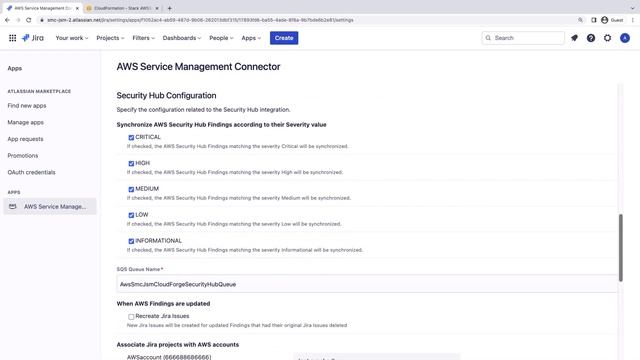Click the browser back arrow
This screenshot has height=360, width=640.
tap(7, 20)
